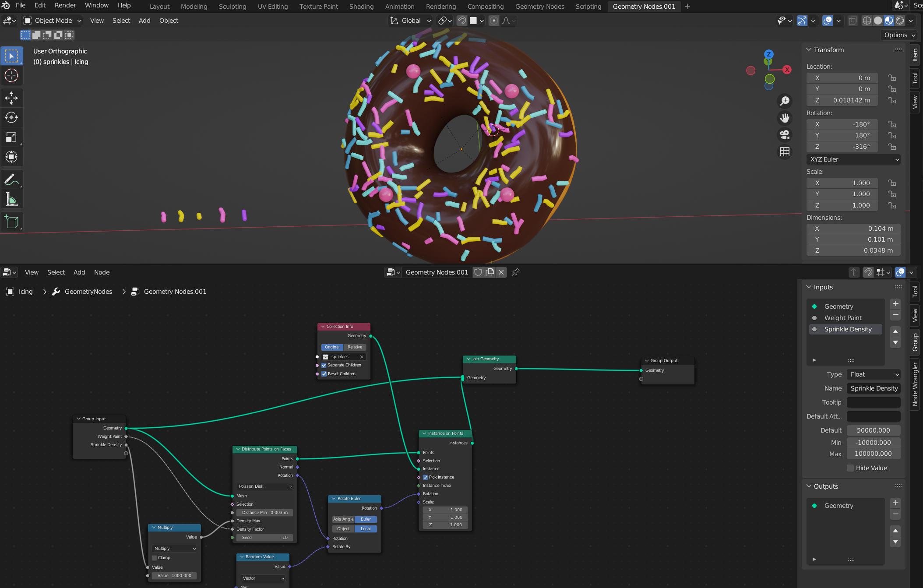This screenshot has width=923, height=588.
Task: Toggle camera view icon
Action: [785, 135]
